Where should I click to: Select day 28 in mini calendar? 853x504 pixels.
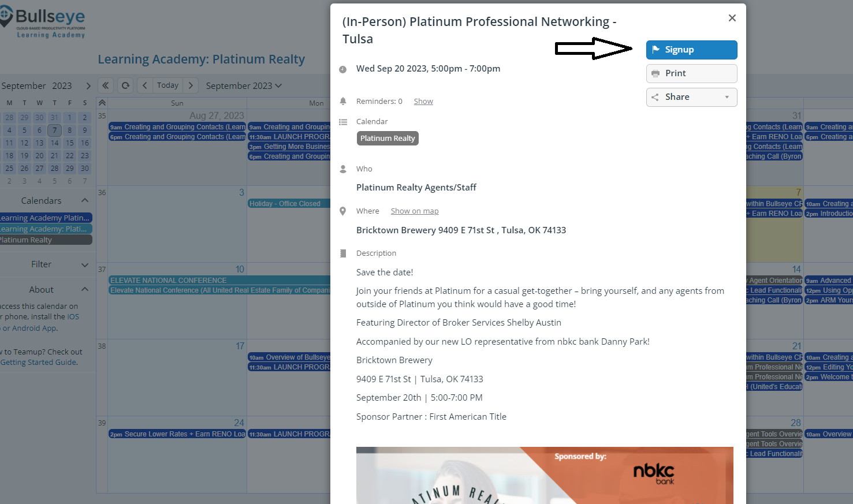point(54,168)
